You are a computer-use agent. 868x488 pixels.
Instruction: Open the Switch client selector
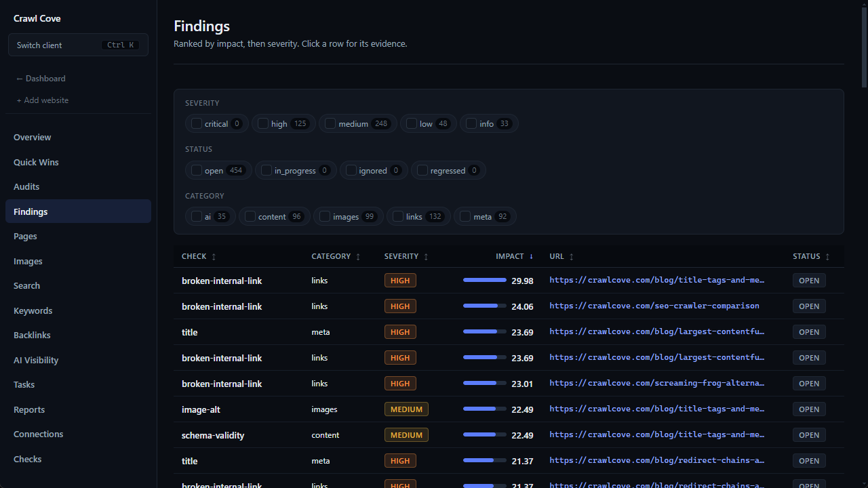pyautogui.click(x=78, y=45)
